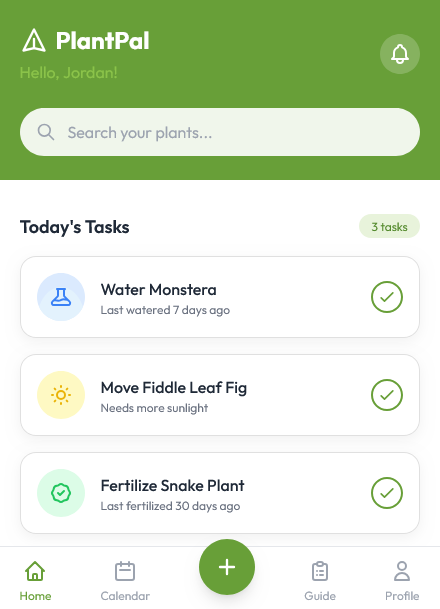Go to the Profile tab
Screen dimensions: 440x609
pyautogui.click(x=402, y=581)
